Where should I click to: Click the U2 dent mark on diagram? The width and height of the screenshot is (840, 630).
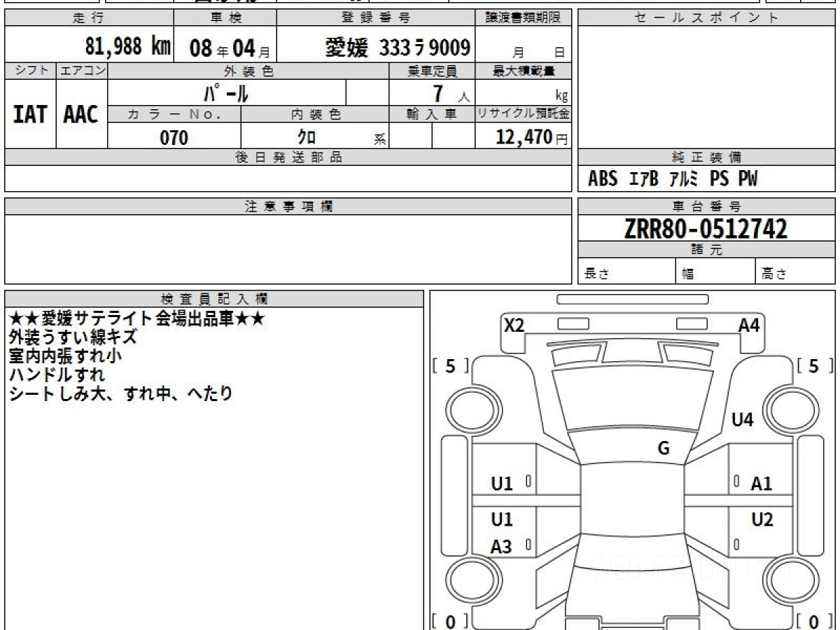[x=762, y=519]
